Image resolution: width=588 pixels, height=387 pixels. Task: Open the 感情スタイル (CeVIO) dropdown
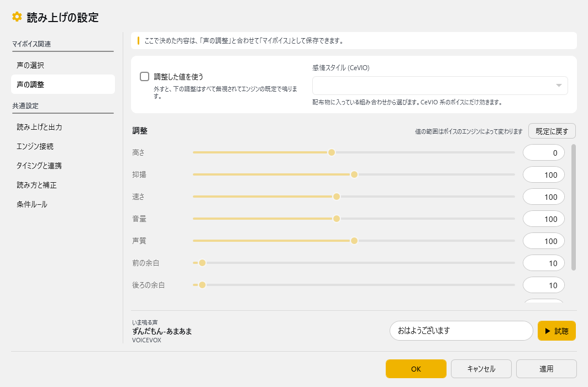(x=440, y=86)
